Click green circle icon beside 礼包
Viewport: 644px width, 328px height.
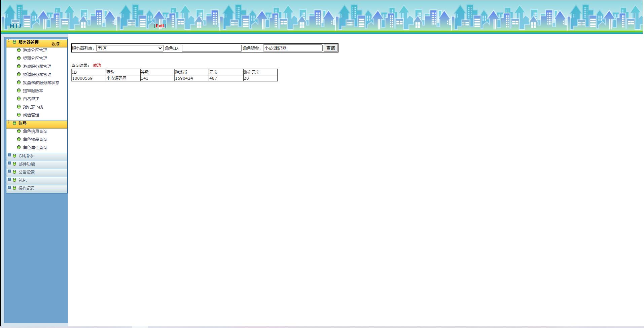click(14, 180)
